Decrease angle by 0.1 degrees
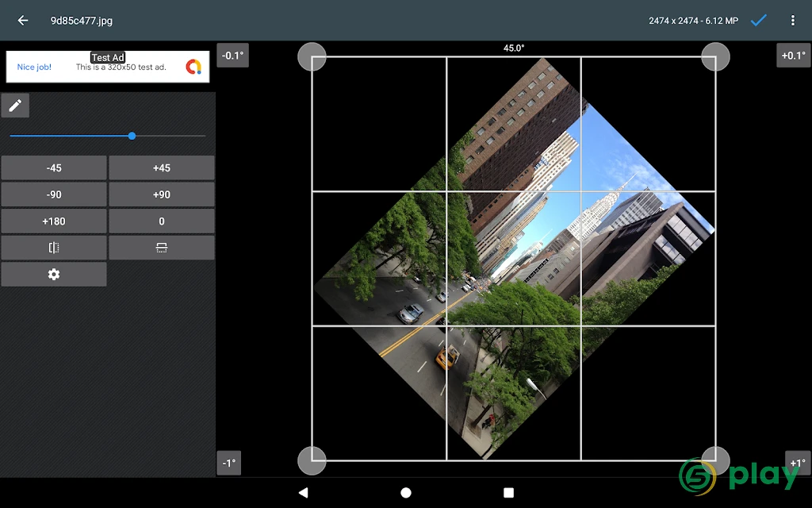The image size is (812, 508). [x=232, y=56]
